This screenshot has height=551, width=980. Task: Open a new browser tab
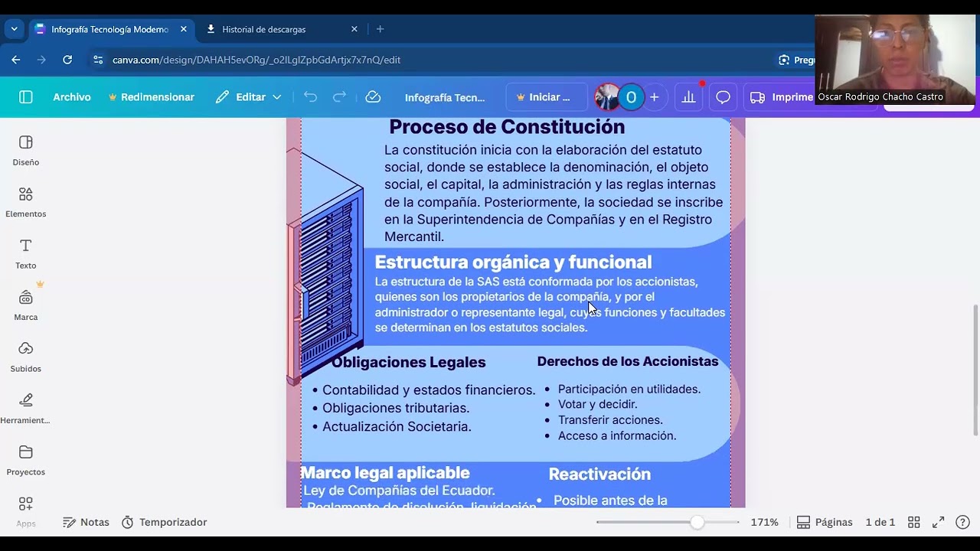point(380,29)
